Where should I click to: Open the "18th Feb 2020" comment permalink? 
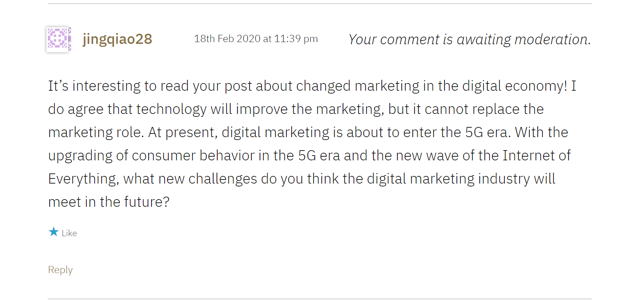[x=227, y=39]
